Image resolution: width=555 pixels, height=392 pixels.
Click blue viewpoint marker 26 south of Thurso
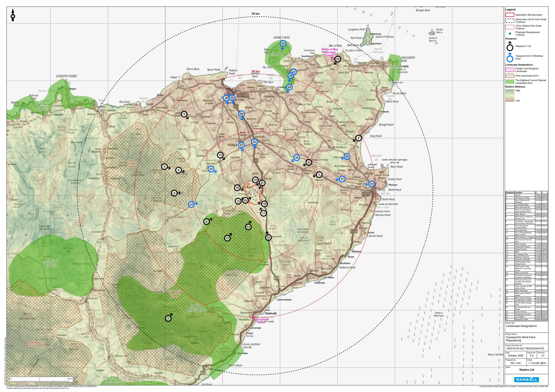point(241,114)
